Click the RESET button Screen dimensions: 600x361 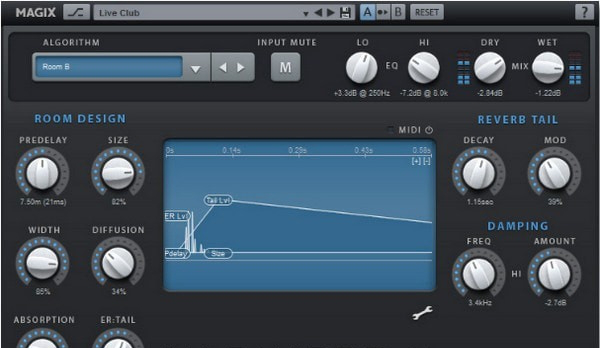pos(427,12)
